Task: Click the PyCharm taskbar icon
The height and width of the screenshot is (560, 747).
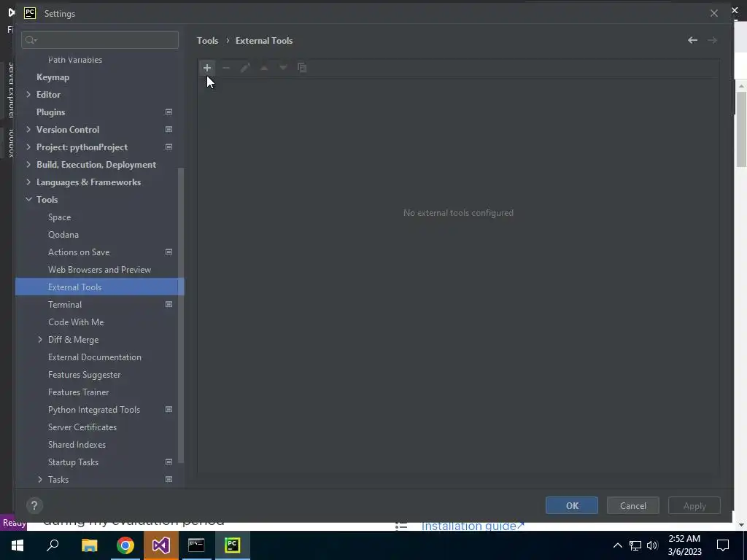Action: click(232, 545)
